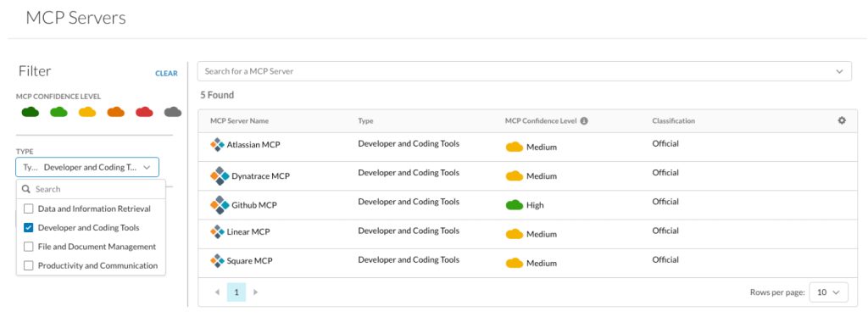Image resolution: width=868 pixels, height=317 pixels.
Task: Click the magnifier icon in type search
Action: pos(26,189)
